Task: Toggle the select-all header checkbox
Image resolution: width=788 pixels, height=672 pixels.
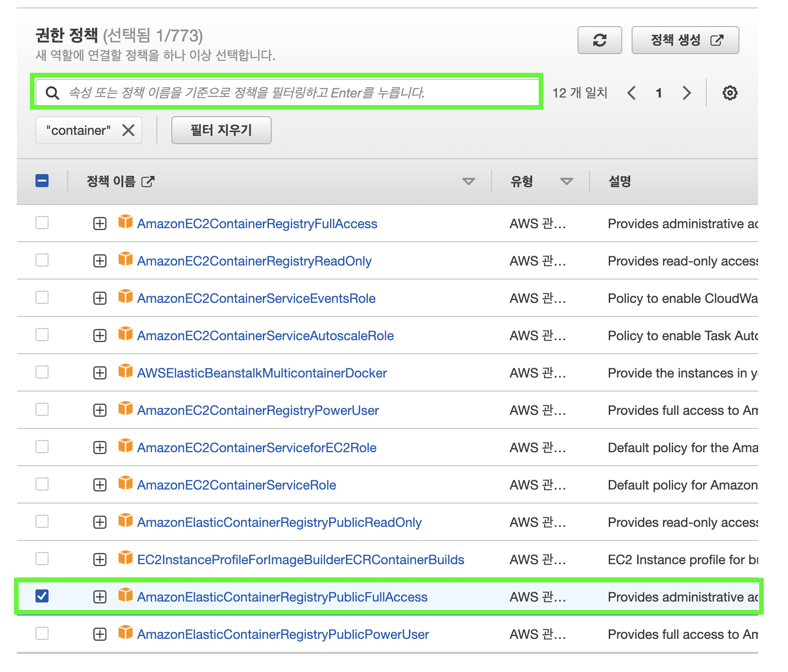Action: 42,181
